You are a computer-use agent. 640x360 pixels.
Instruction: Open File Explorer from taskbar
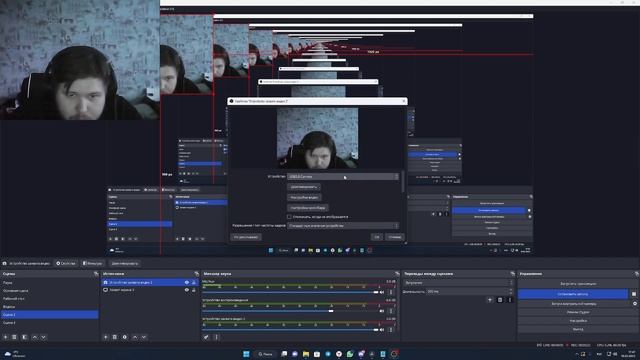click(306, 354)
